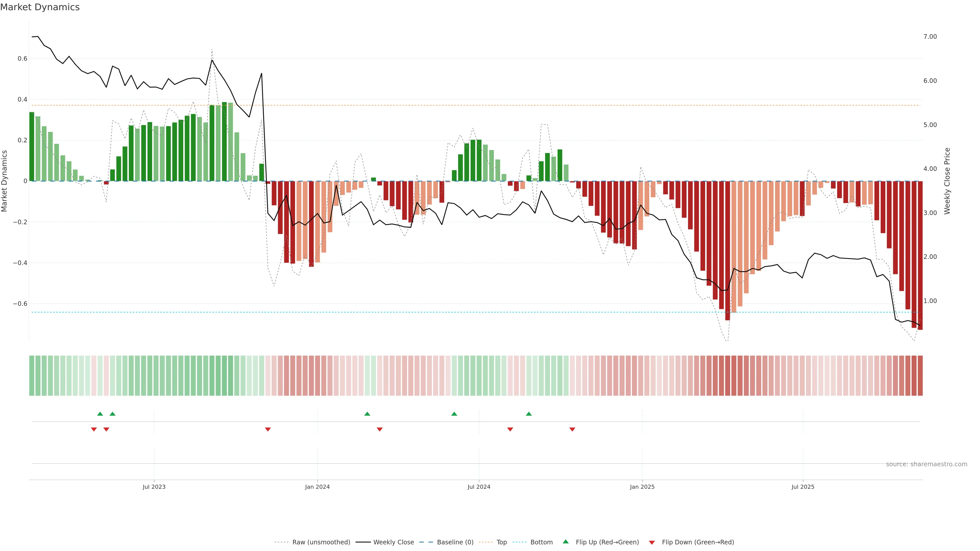Open the source: sharemaestro.com text
The image size is (980, 551).
tap(926, 464)
